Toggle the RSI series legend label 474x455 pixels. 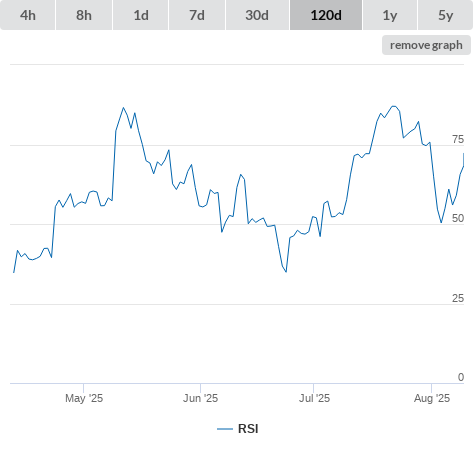[248, 429]
